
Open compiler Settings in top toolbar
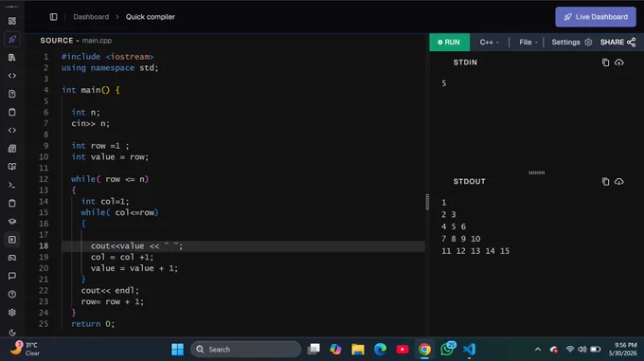point(572,42)
